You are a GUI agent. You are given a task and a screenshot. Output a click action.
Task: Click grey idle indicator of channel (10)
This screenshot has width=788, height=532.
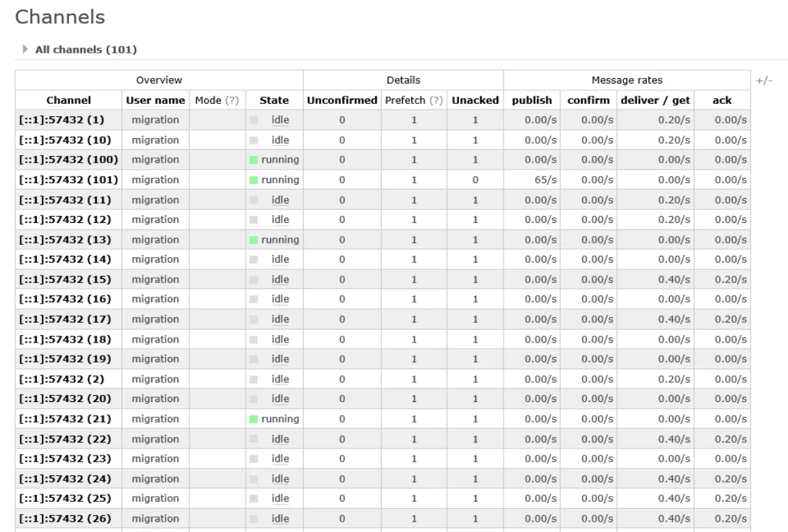pos(253,140)
